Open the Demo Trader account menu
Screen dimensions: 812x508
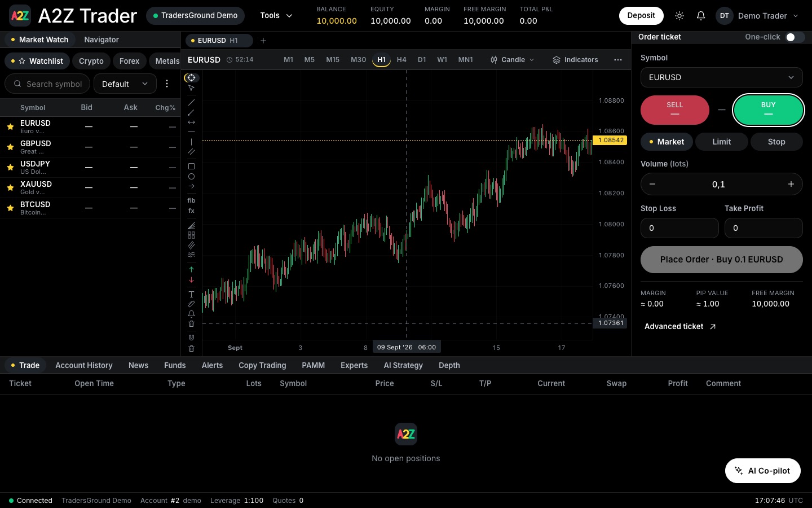tap(757, 16)
